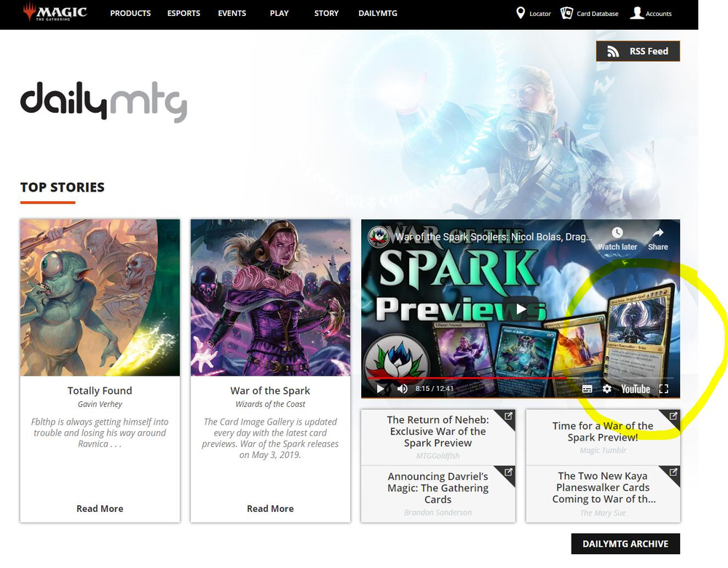Mute the video volume
This screenshot has width=728, height=568.
tap(403, 389)
